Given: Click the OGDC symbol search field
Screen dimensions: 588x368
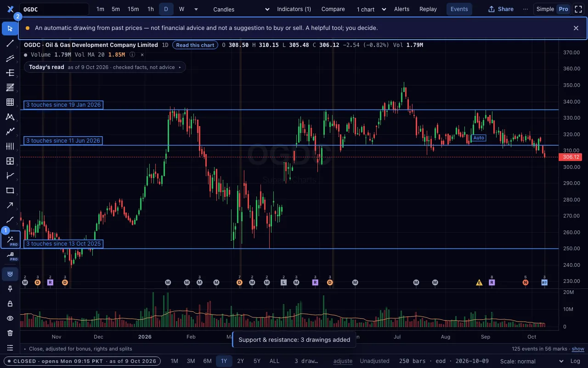Looking at the screenshot, I should (54, 9).
